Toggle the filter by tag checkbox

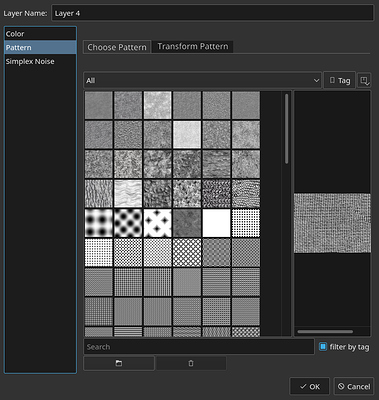[x=323, y=347]
